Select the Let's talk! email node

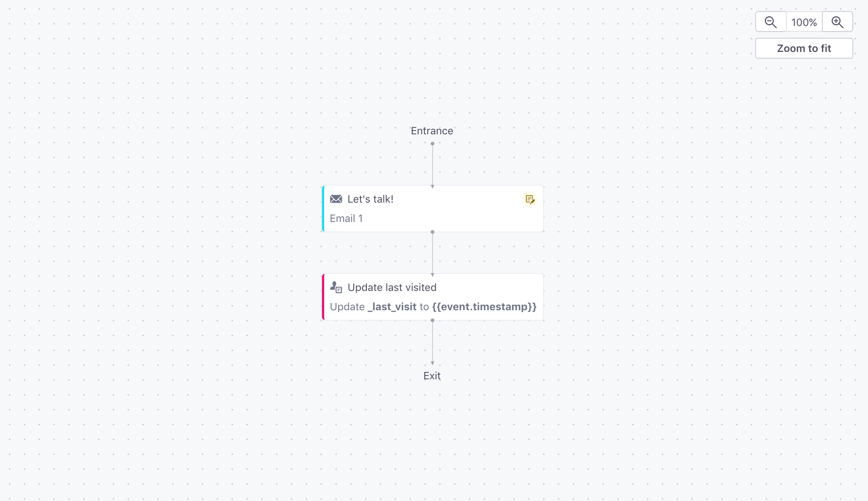pyautogui.click(x=433, y=209)
